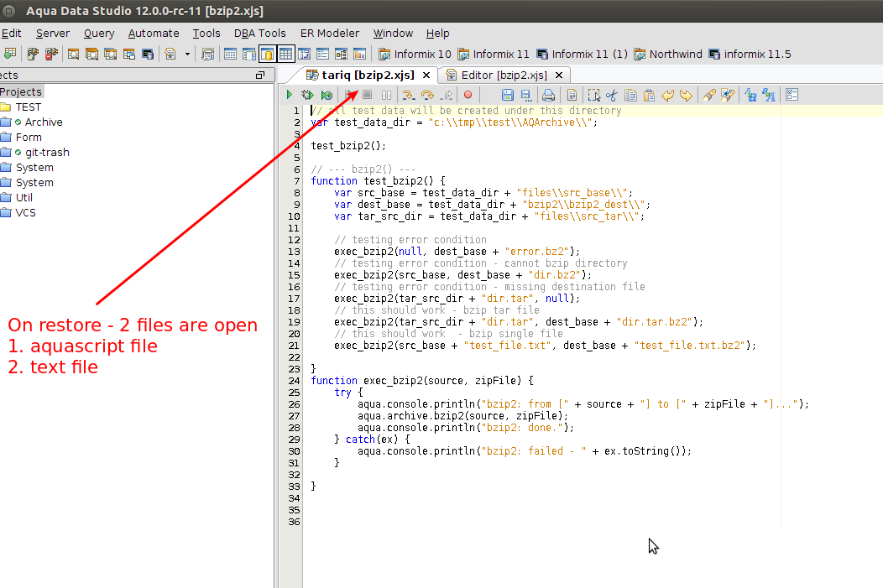Image resolution: width=883 pixels, height=588 pixels.
Task: Select the VCS project folder
Action: [18, 213]
